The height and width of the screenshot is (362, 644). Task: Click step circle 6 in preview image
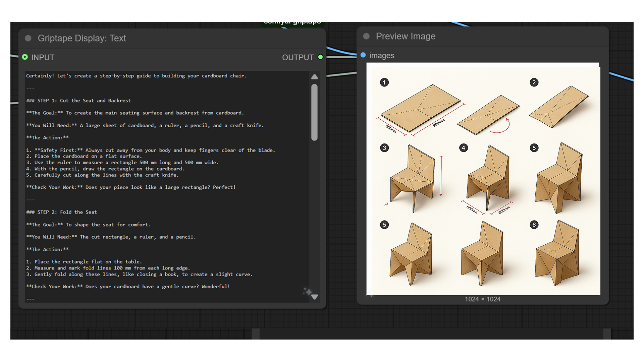point(534,225)
